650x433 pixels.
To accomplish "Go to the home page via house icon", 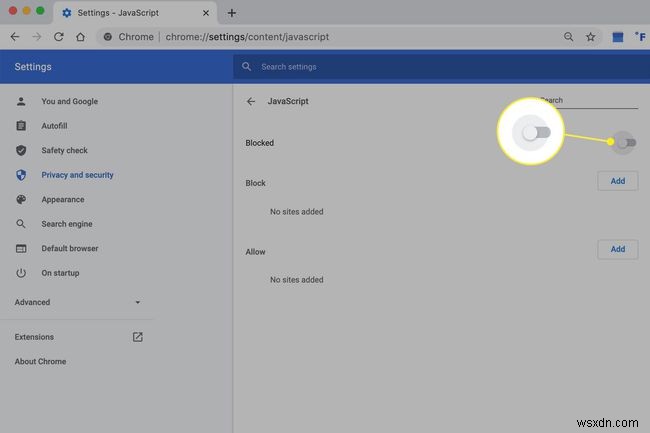I will point(80,37).
